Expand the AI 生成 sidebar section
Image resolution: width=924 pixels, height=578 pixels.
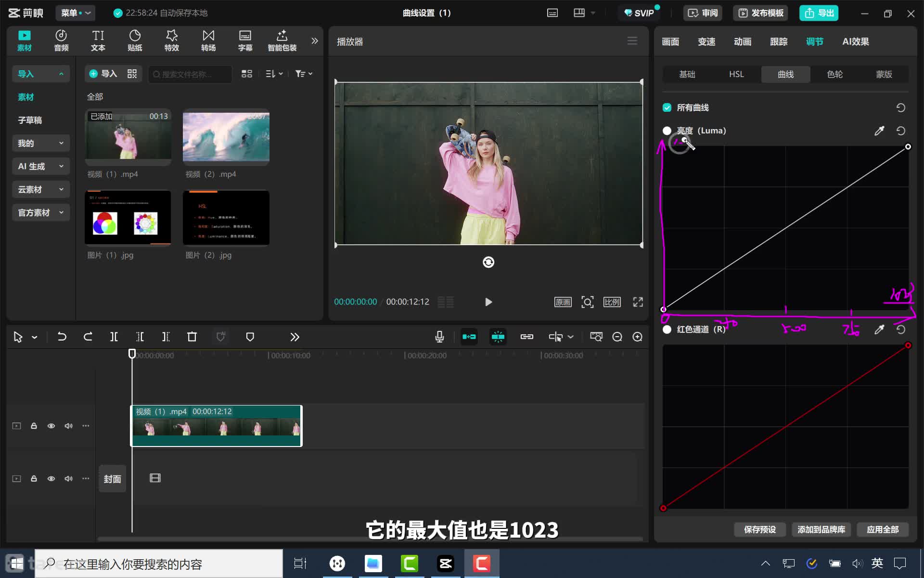(x=41, y=166)
